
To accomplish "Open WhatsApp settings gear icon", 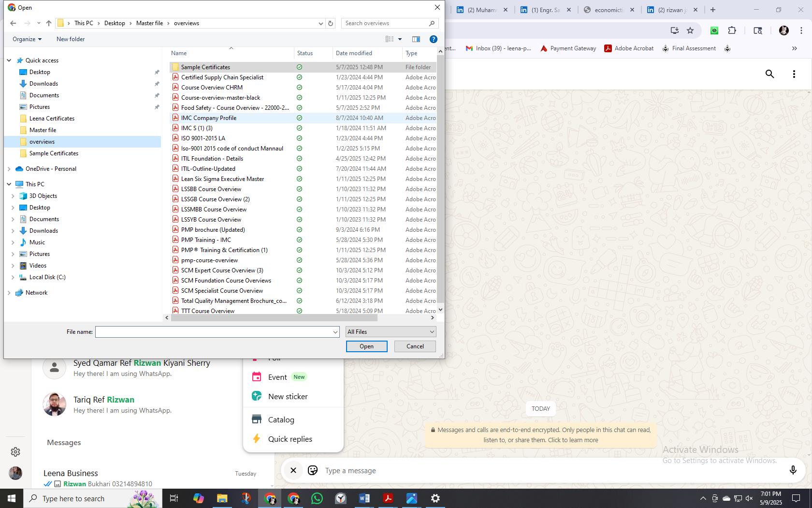I will 15,451.
